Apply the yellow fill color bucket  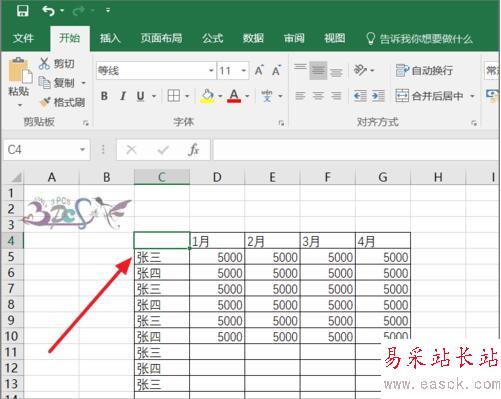click(207, 96)
